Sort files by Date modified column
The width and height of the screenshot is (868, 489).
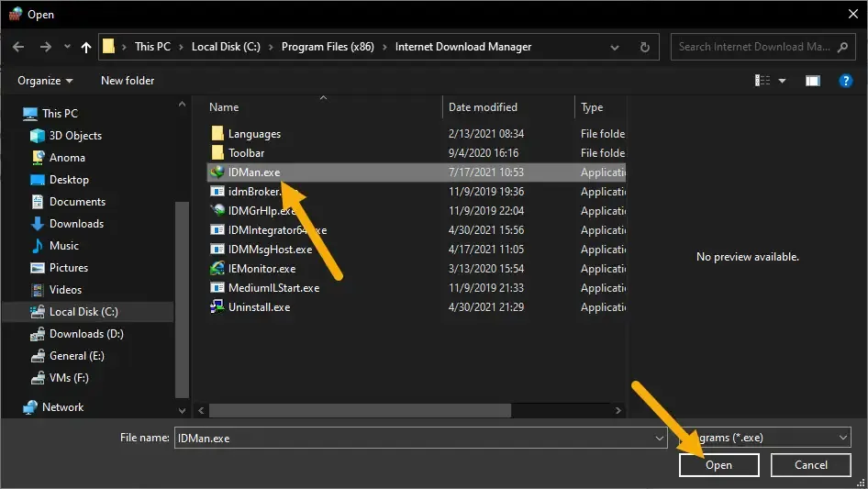click(x=483, y=107)
